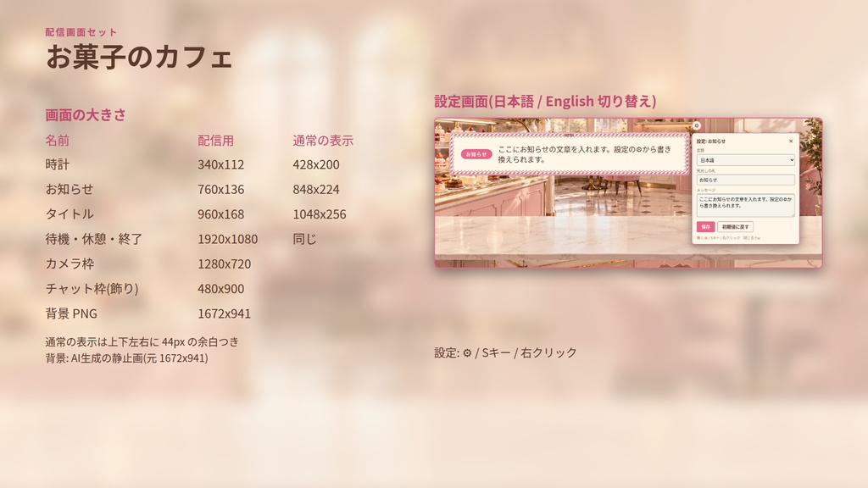Click the 背景 PNG row name
The image size is (868, 488).
(x=71, y=313)
